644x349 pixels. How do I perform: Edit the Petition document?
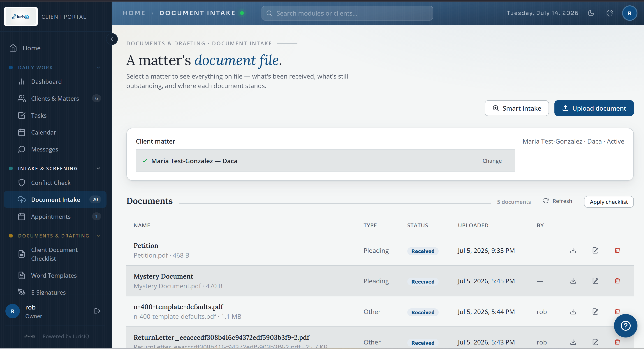595,250
